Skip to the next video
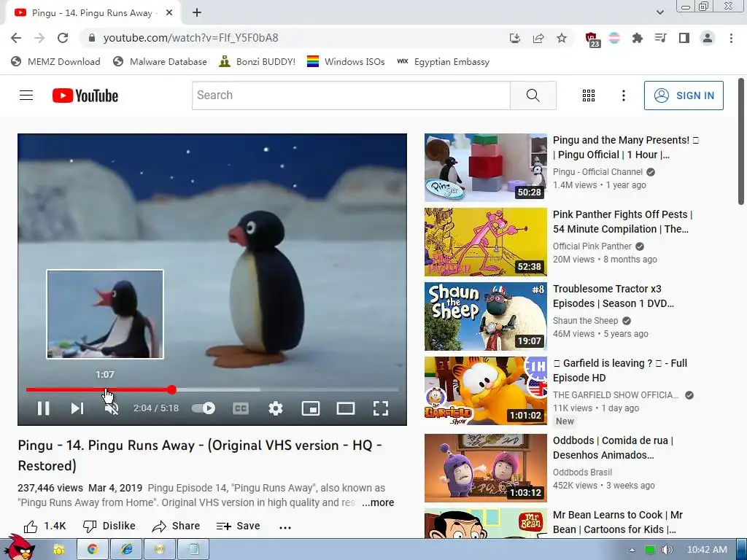747x560 pixels. (x=77, y=408)
